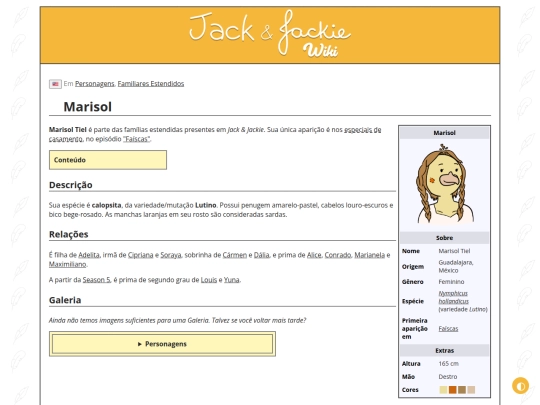The width and height of the screenshot is (540, 405).
Task: Open the Yuna link
Action: point(231,280)
